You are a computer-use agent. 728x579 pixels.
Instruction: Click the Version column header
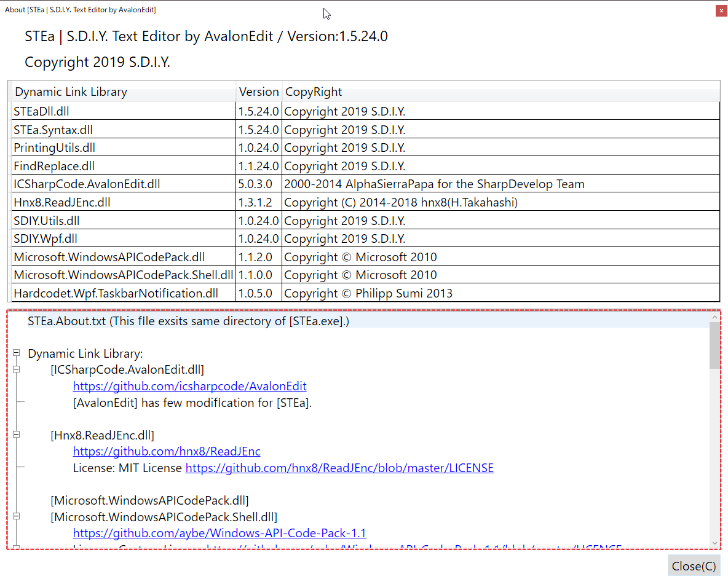click(x=259, y=92)
